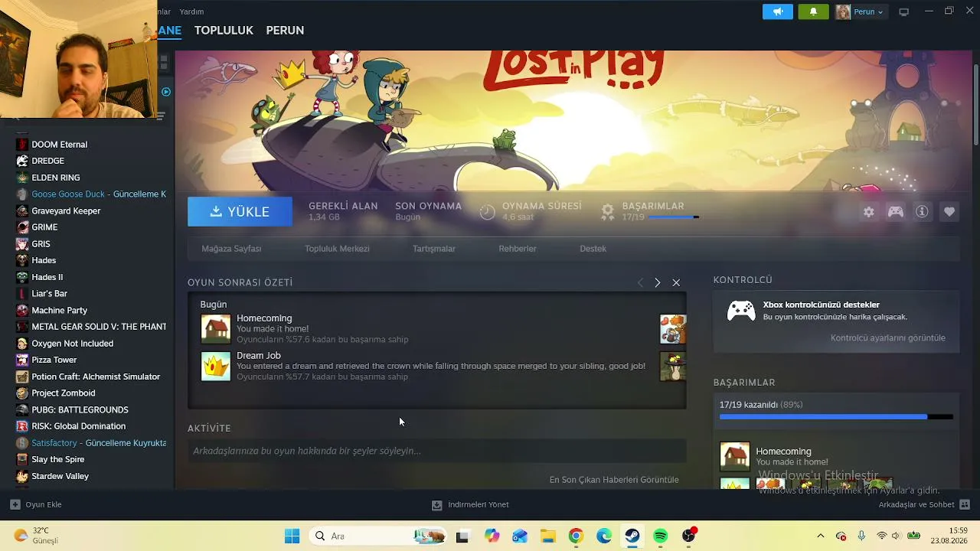Open Spotify from the taskbar
The width and height of the screenshot is (980, 551).
click(661, 536)
